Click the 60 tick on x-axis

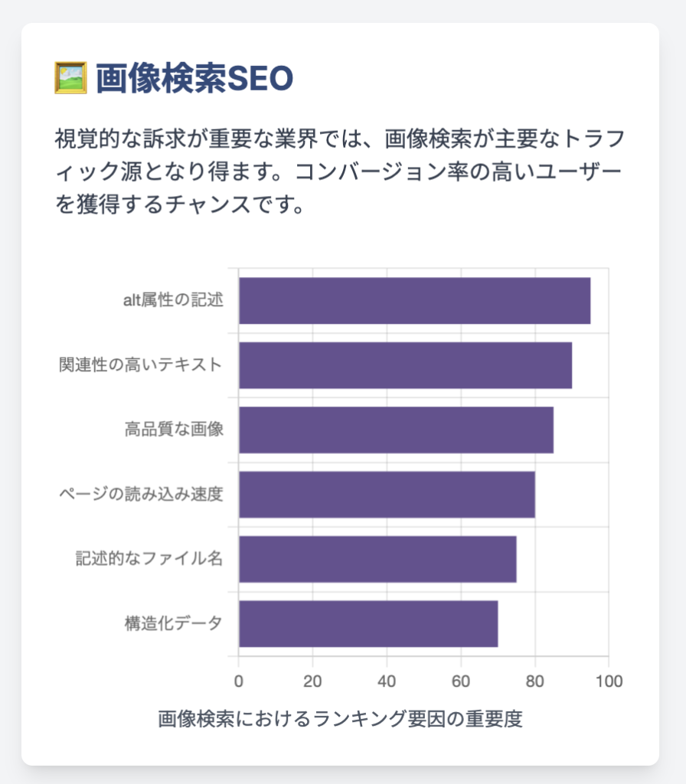tap(460, 681)
